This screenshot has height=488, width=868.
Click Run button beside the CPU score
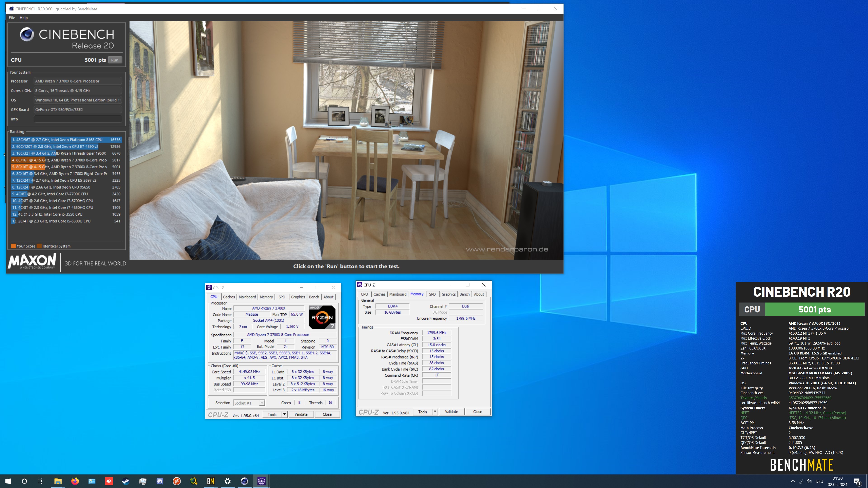(115, 60)
